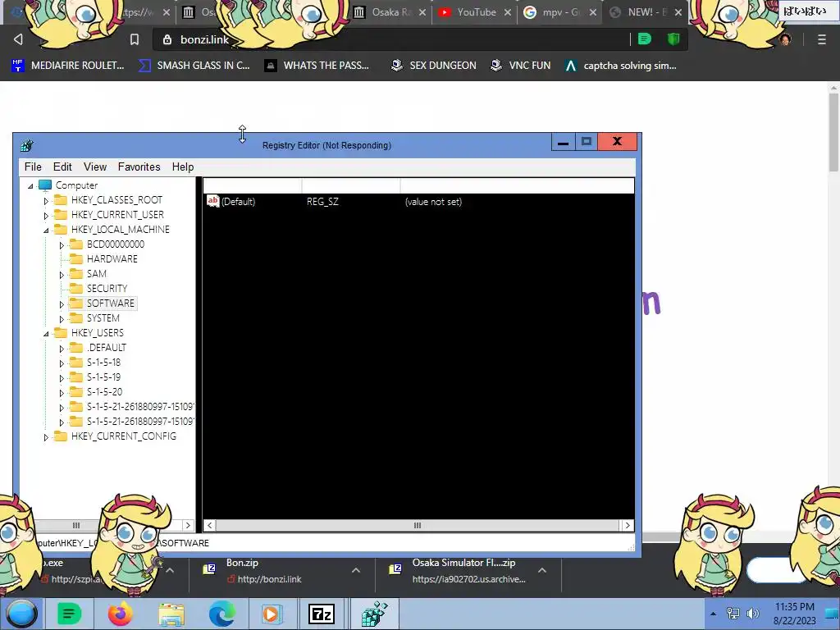Collapse HKEY_USERS tree node
The height and width of the screenshot is (630, 840).
coord(46,334)
